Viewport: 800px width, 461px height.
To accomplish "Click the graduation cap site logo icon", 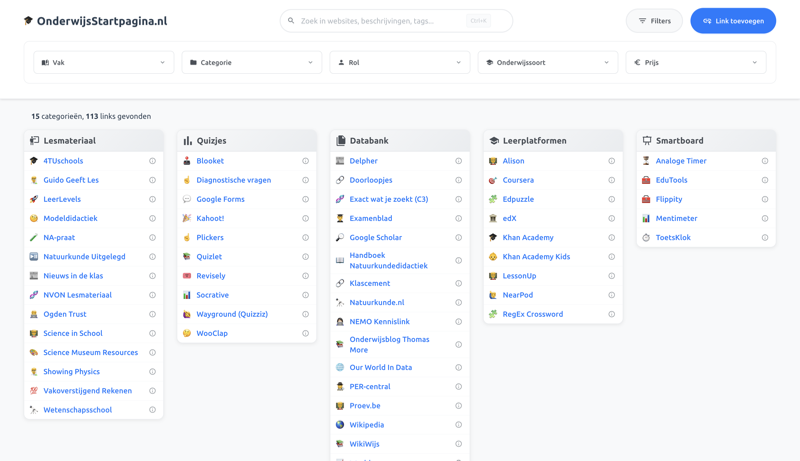I will 28,21.
